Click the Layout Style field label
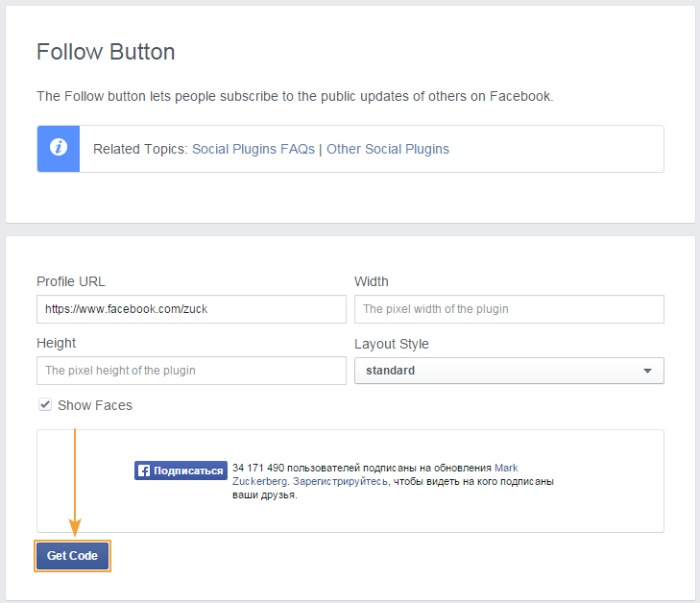This screenshot has width=700, height=603. 392,344
